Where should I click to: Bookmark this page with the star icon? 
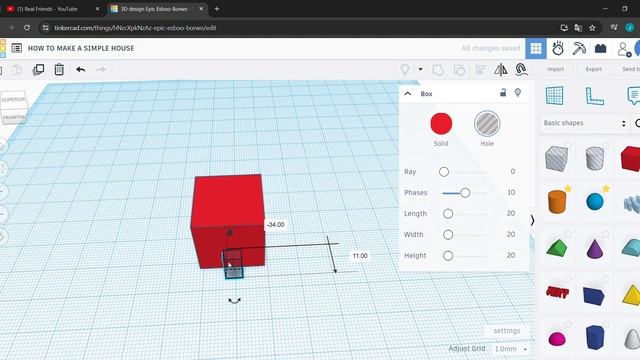(x=592, y=28)
